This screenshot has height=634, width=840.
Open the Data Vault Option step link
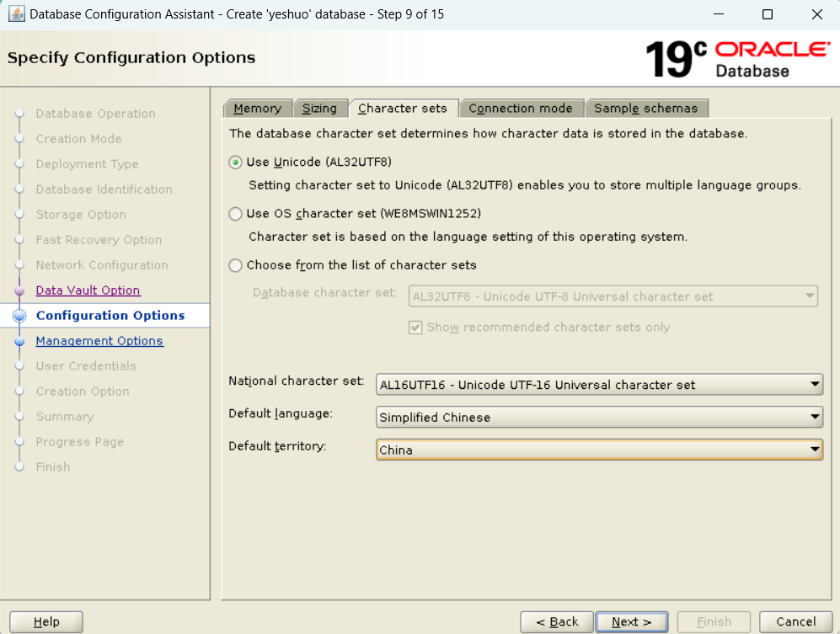[x=88, y=290]
